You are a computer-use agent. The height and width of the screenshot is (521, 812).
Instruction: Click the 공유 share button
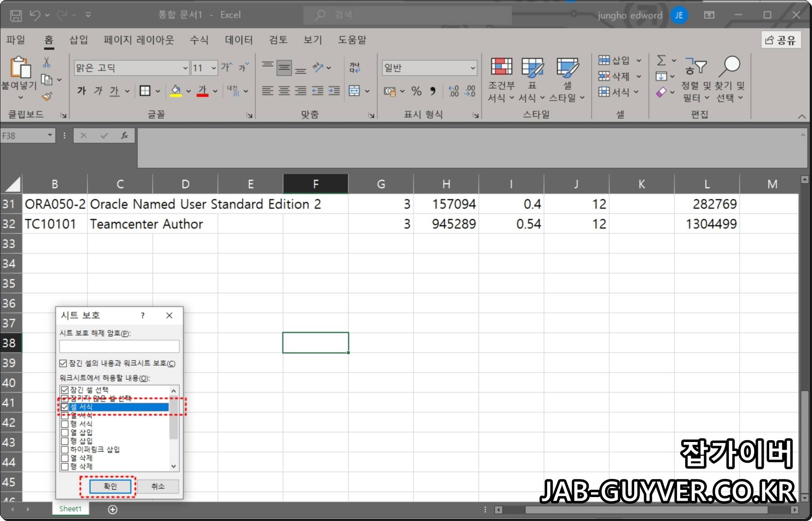(781, 40)
